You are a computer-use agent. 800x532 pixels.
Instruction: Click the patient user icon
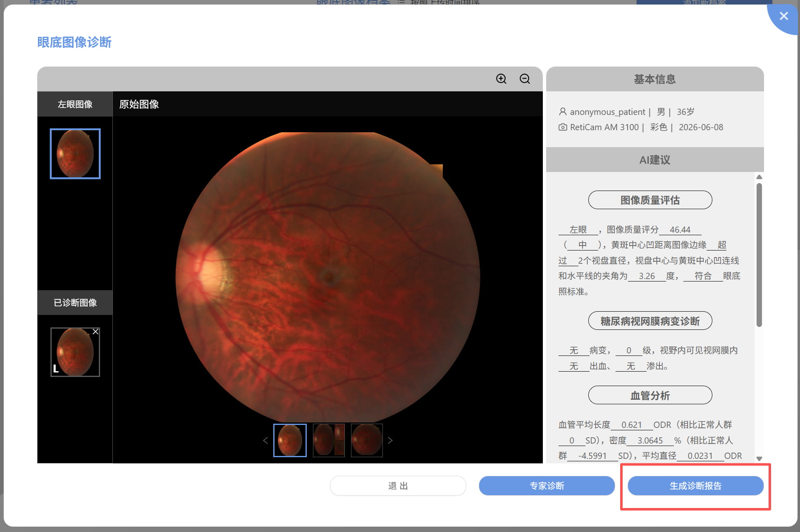point(563,112)
